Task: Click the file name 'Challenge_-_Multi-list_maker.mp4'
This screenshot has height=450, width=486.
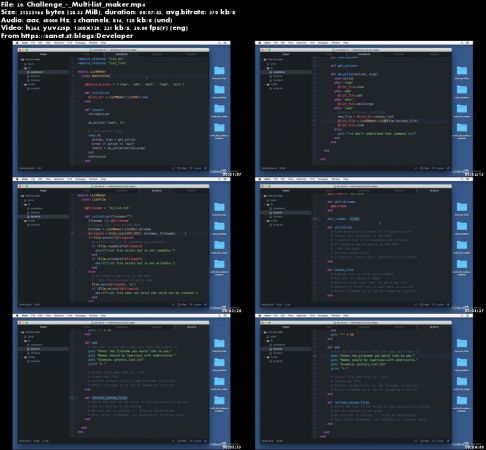Action: pyautogui.click(x=86, y=5)
